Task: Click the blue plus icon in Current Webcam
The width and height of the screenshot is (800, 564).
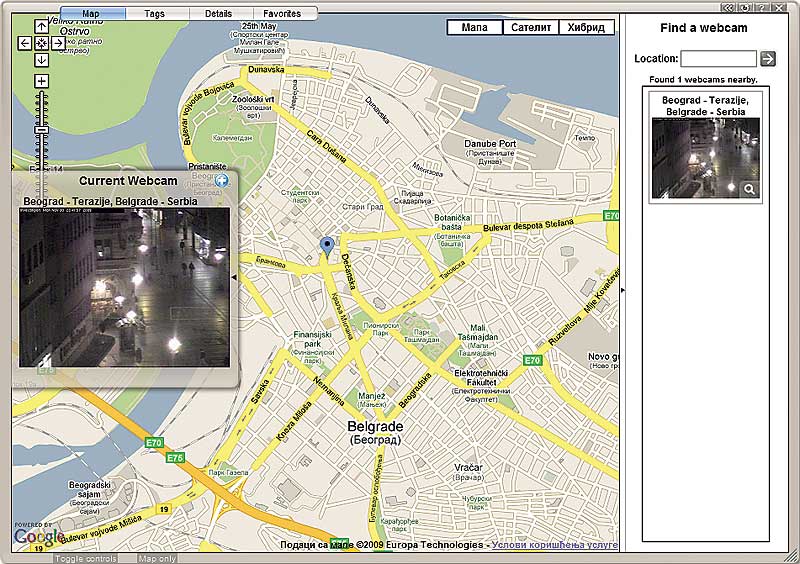Action: pyautogui.click(x=221, y=180)
